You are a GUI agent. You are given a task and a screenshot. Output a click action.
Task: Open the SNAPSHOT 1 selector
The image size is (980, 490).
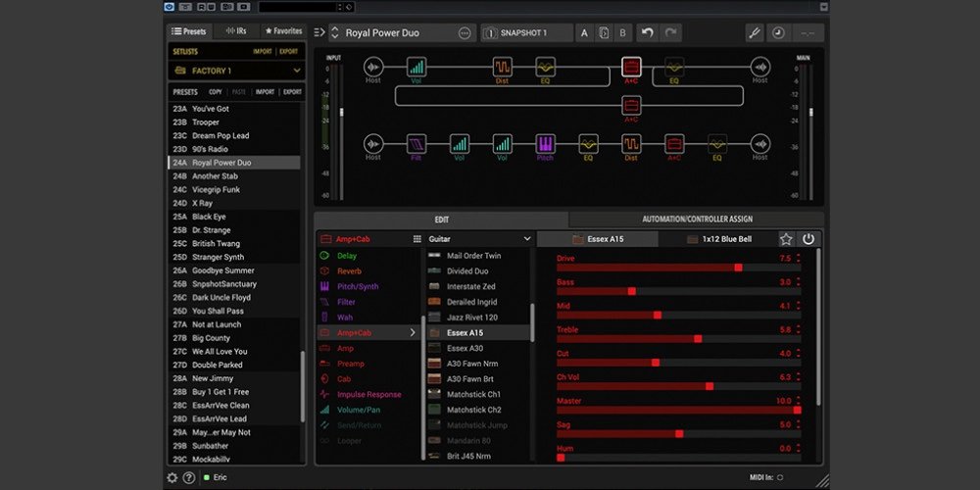pyautogui.click(x=526, y=33)
